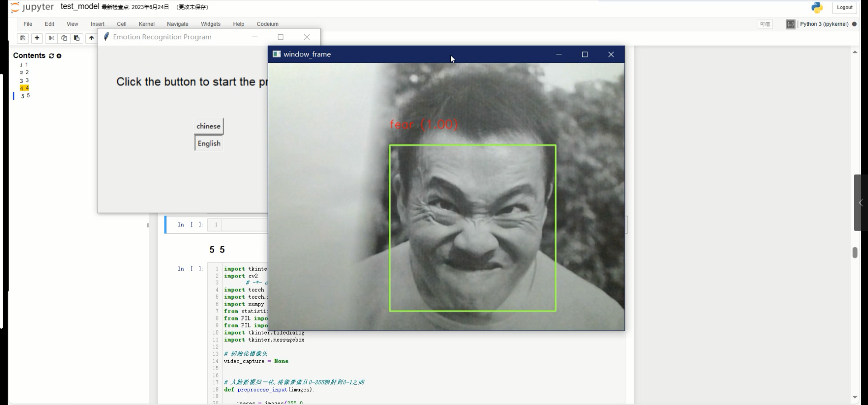Click the video_capture = None code line

point(256,361)
